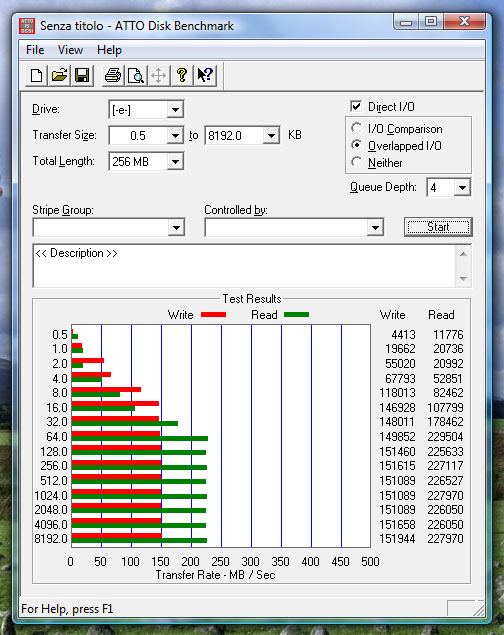Start the disk benchmark

[x=438, y=227]
